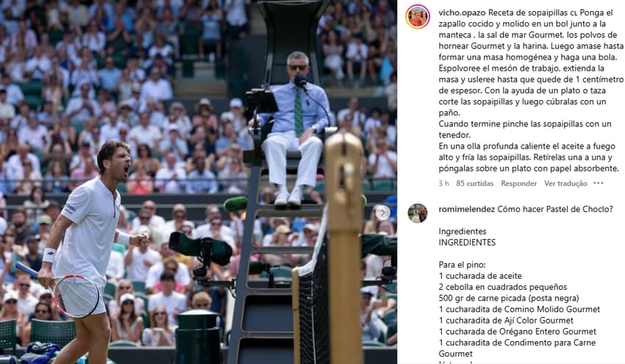Show translation with Ver tradução

tap(565, 183)
